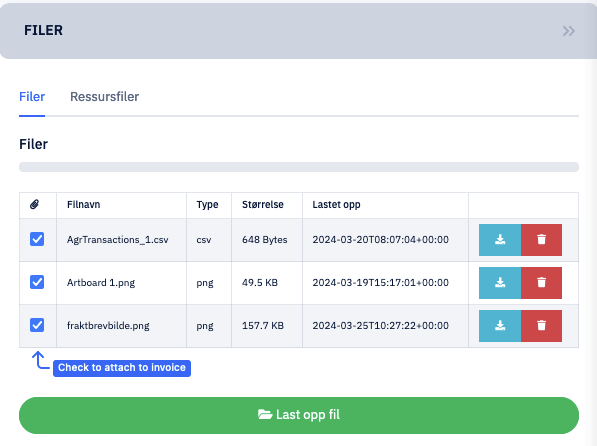Screen dimensions: 597x446
Task: Uncheck AgrTransactions_1.csv invoice attachment checkbox
Action: coord(37,239)
